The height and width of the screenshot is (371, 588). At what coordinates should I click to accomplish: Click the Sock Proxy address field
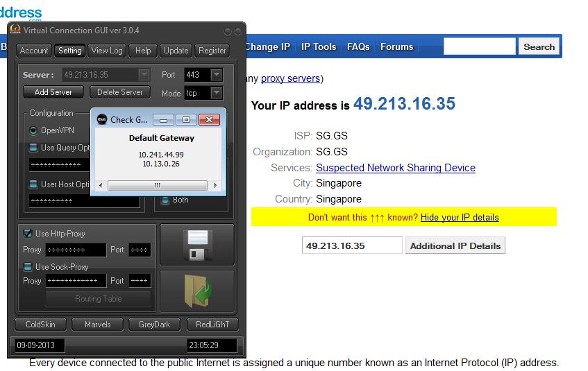coord(76,281)
